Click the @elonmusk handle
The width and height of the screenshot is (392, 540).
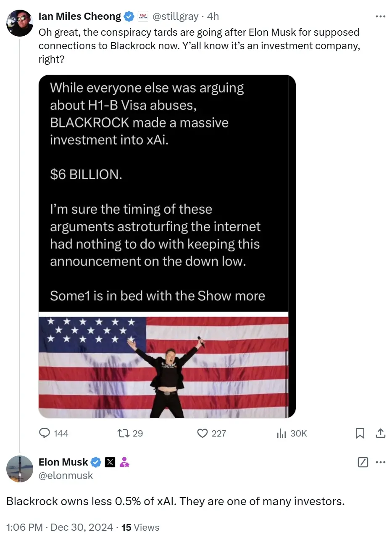pyautogui.click(x=66, y=475)
